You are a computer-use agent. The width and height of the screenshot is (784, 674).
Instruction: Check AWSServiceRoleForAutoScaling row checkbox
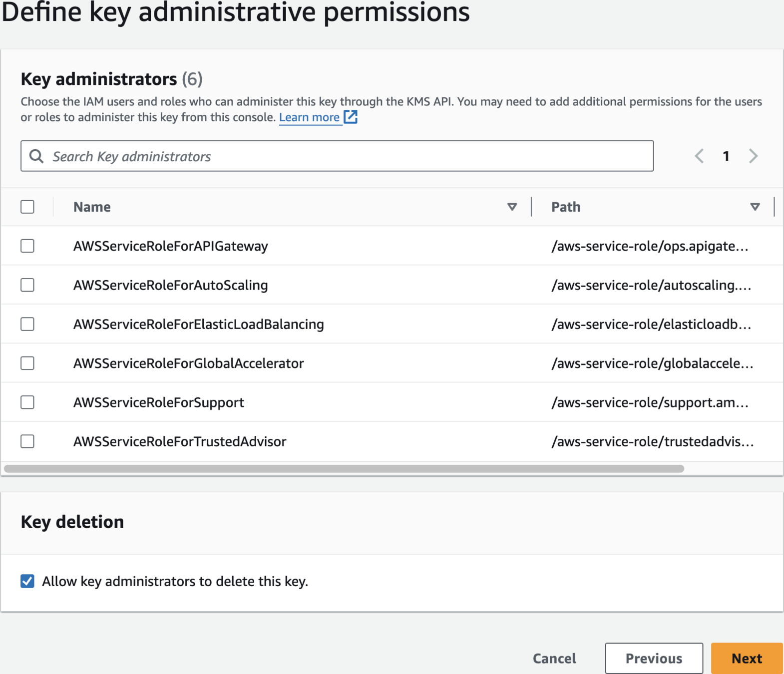27,285
